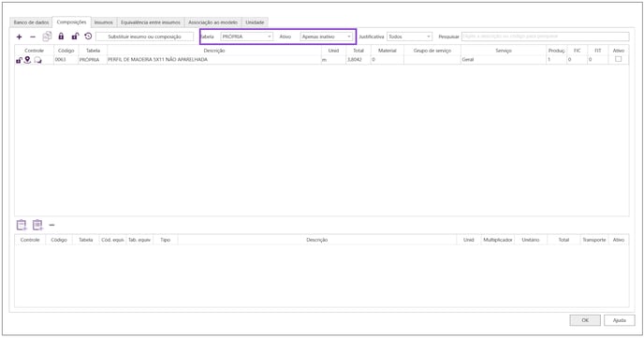Open the Tabela dropdown showing PRÓPRIA

coord(247,37)
